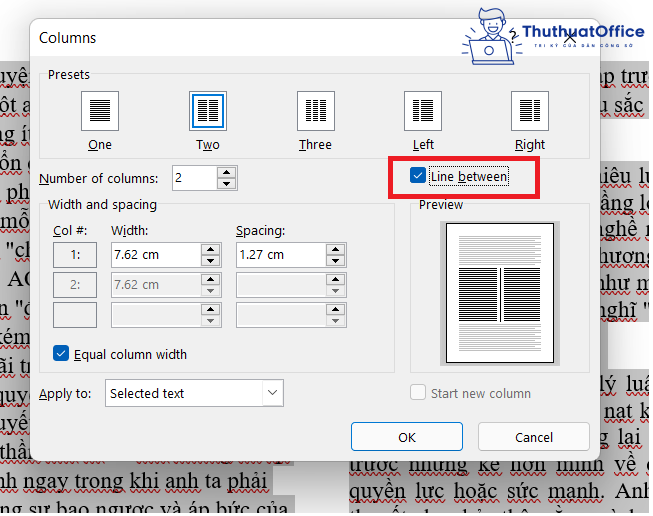Increase the Number of columns value

(227, 172)
